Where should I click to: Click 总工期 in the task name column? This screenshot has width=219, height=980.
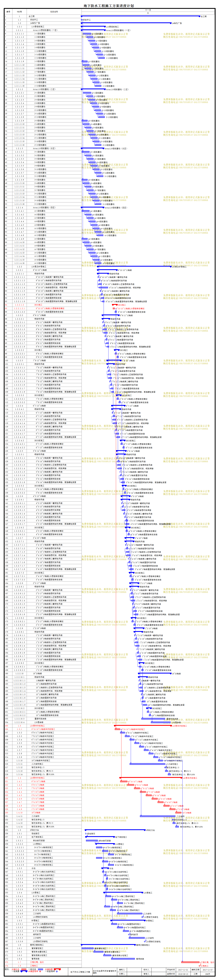click(32, 16)
